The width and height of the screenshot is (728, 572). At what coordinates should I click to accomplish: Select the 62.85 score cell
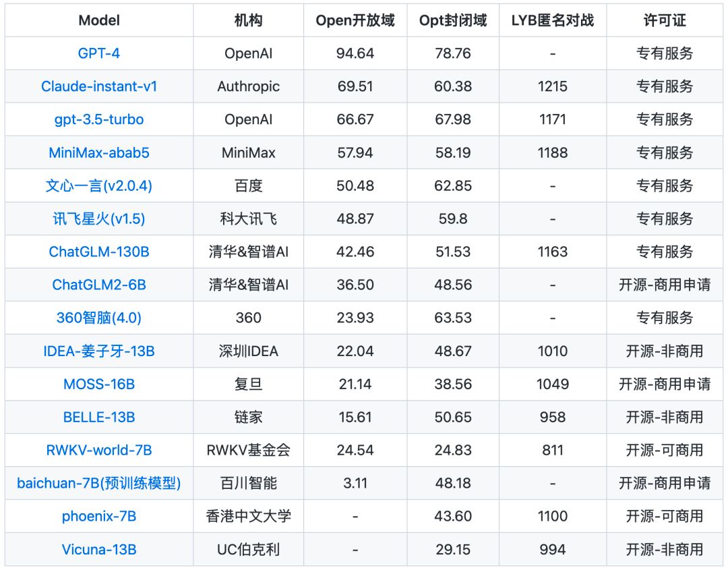click(x=453, y=186)
